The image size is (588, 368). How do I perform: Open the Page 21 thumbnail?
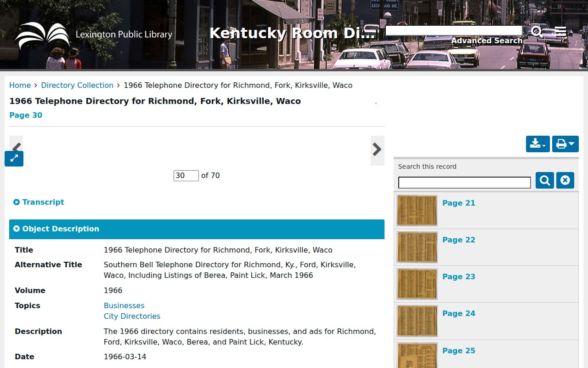point(417,210)
